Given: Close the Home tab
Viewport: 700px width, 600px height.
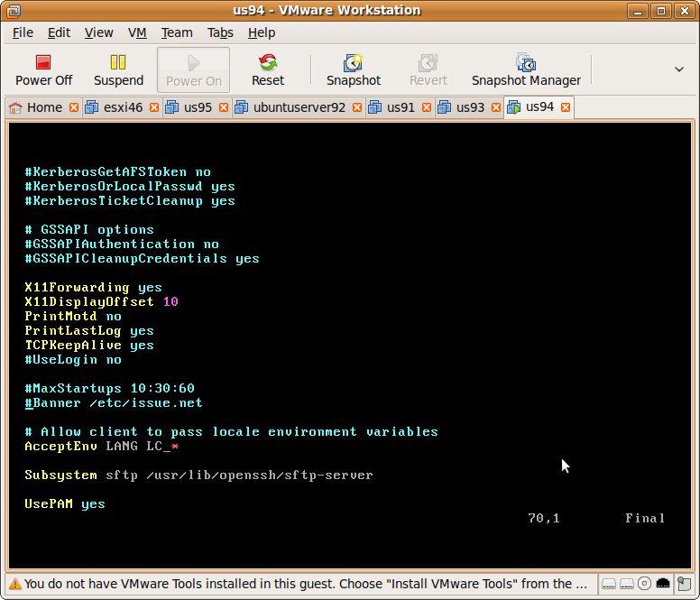Looking at the screenshot, I should pyautogui.click(x=73, y=107).
